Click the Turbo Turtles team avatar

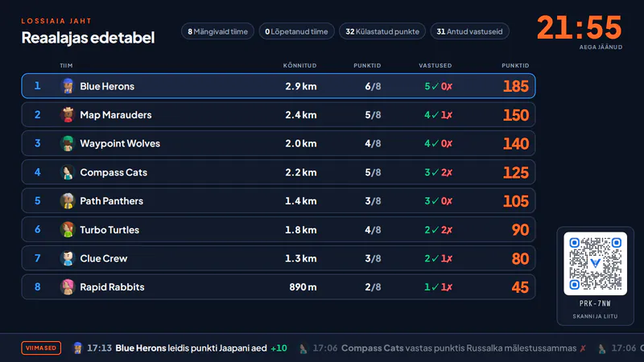point(68,230)
